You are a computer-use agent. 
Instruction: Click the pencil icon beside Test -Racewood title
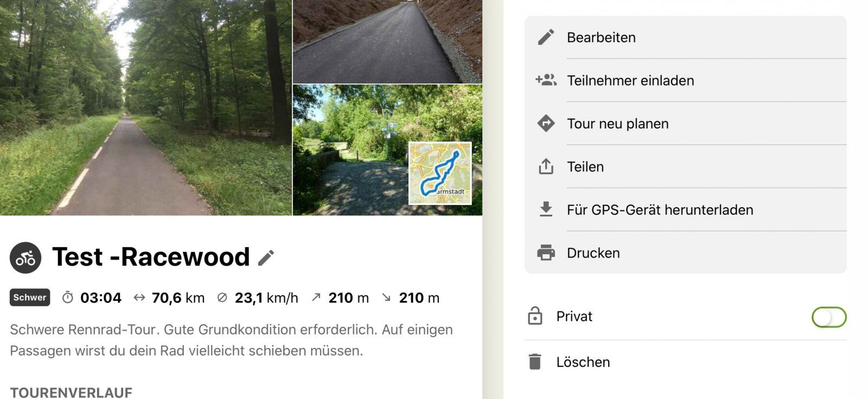tap(266, 258)
